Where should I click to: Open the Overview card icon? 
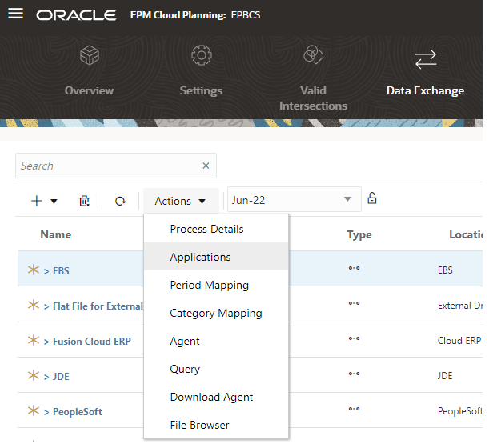[x=90, y=55]
